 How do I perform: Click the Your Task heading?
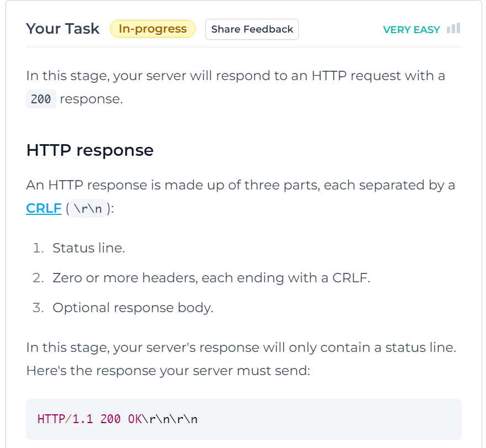click(x=62, y=28)
